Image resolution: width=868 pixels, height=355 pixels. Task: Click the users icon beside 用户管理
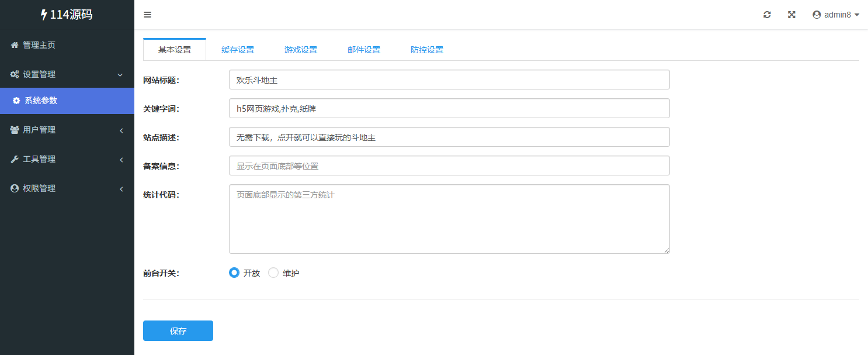tap(15, 130)
